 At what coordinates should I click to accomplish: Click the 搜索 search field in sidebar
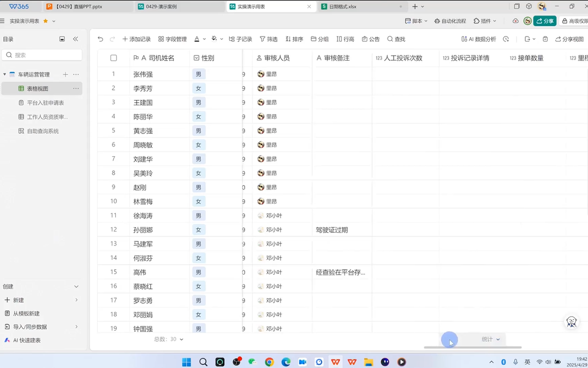pyautogui.click(x=43, y=55)
